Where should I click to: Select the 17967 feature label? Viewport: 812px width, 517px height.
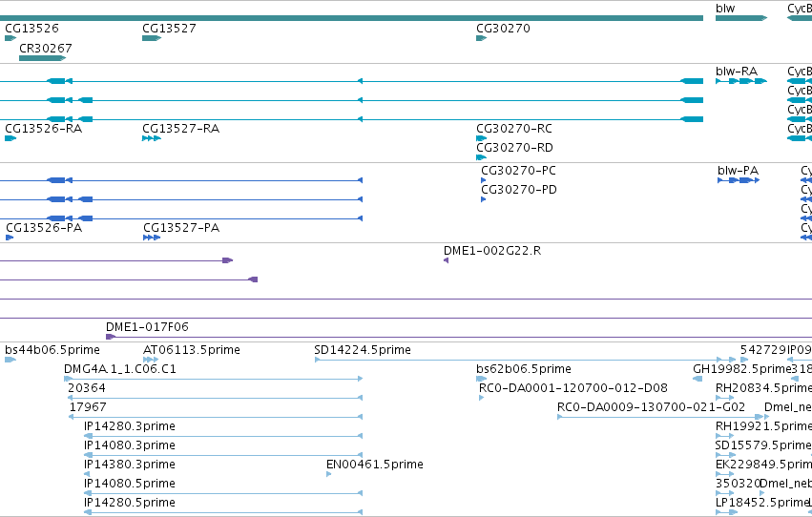(x=88, y=407)
